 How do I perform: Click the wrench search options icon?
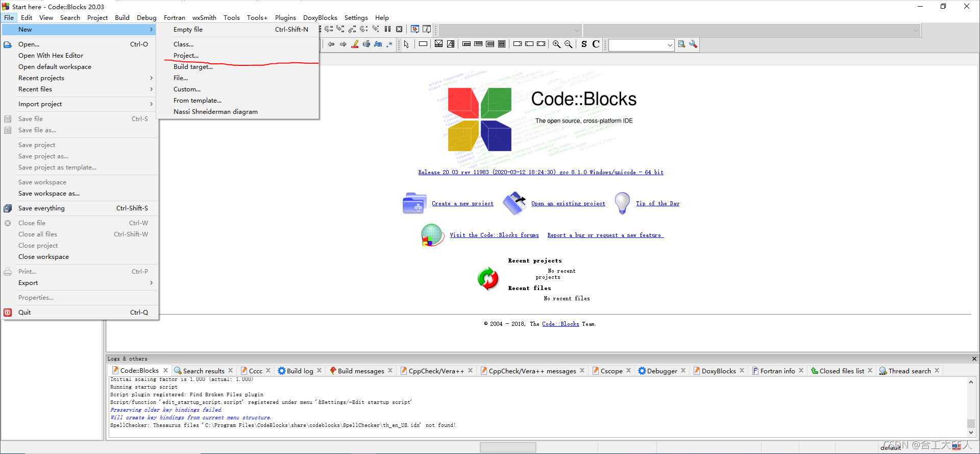click(693, 44)
